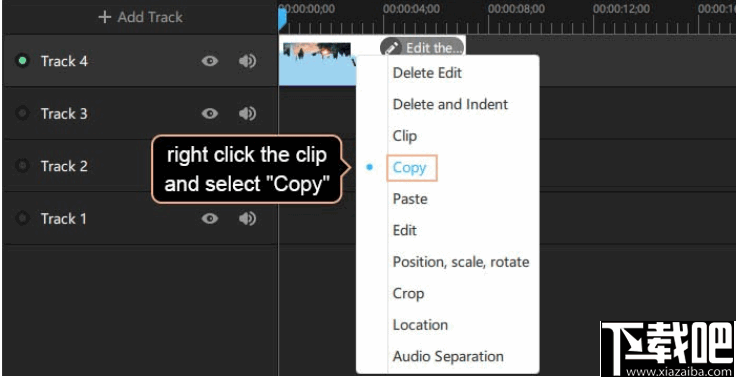
Task: Click the 00:00:08;00 ruler mark
Action: coord(516,9)
